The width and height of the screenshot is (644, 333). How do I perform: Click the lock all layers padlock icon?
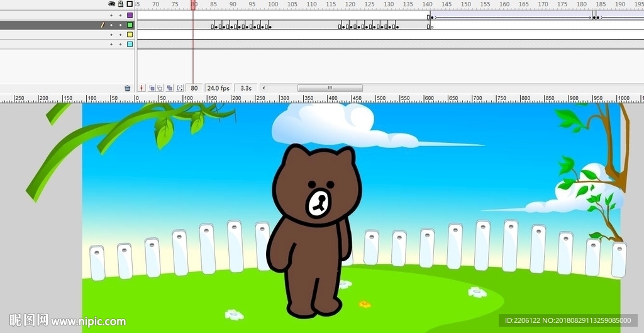tap(121, 4)
